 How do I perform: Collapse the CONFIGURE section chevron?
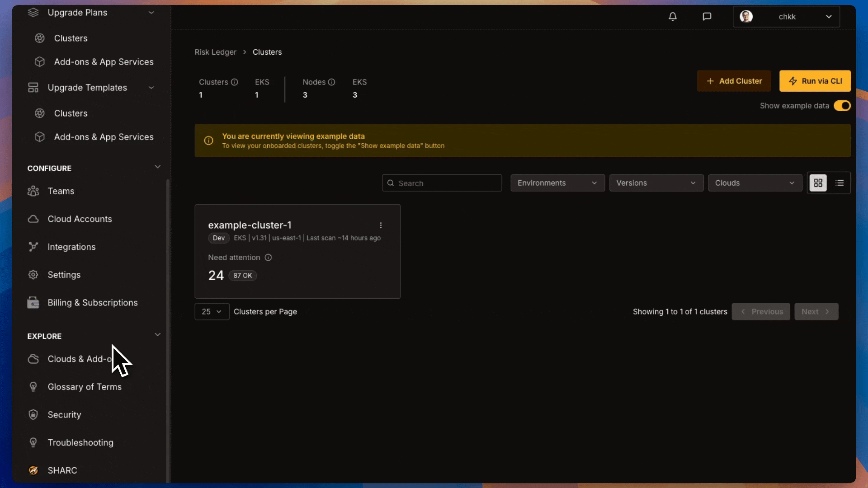[x=157, y=167]
